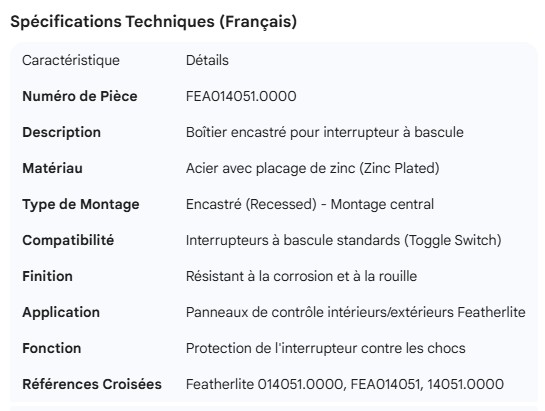Click the Fonction row label
The width and height of the screenshot is (545, 411).
52,348
